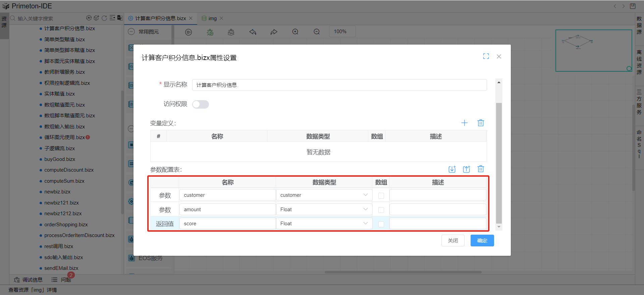Click the 关闭 button
The width and height of the screenshot is (644, 295).
[x=452, y=241]
